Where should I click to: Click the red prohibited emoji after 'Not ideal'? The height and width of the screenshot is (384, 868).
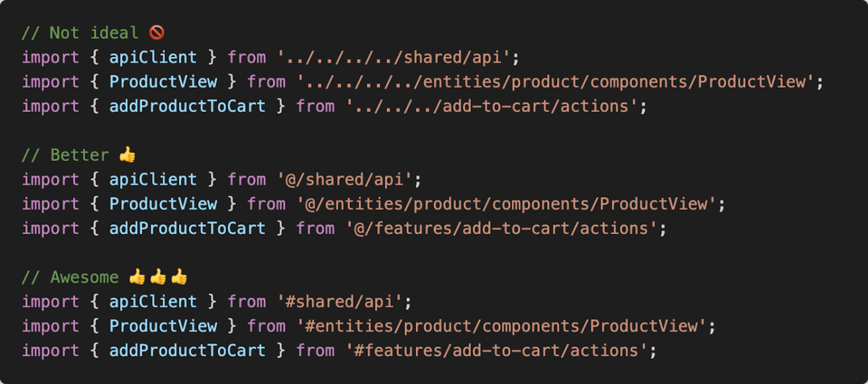tap(157, 33)
